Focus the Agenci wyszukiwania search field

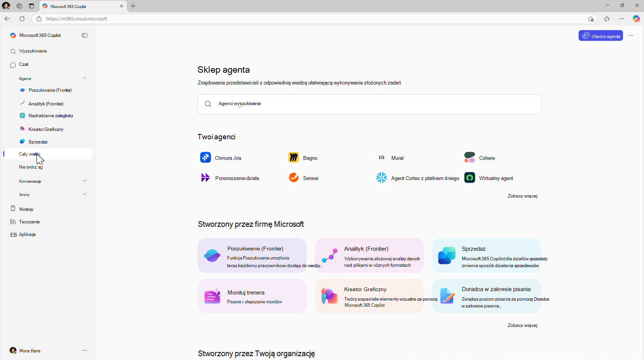pos(369,104)
